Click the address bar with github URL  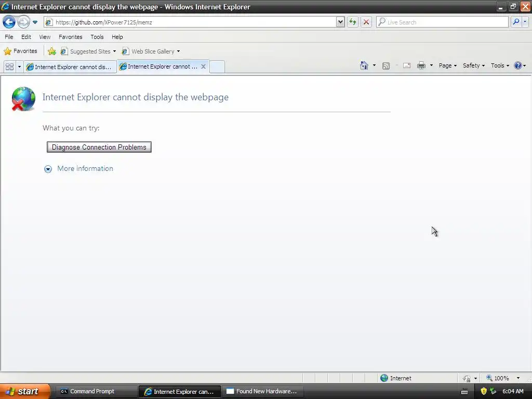(x=190, y=22)
